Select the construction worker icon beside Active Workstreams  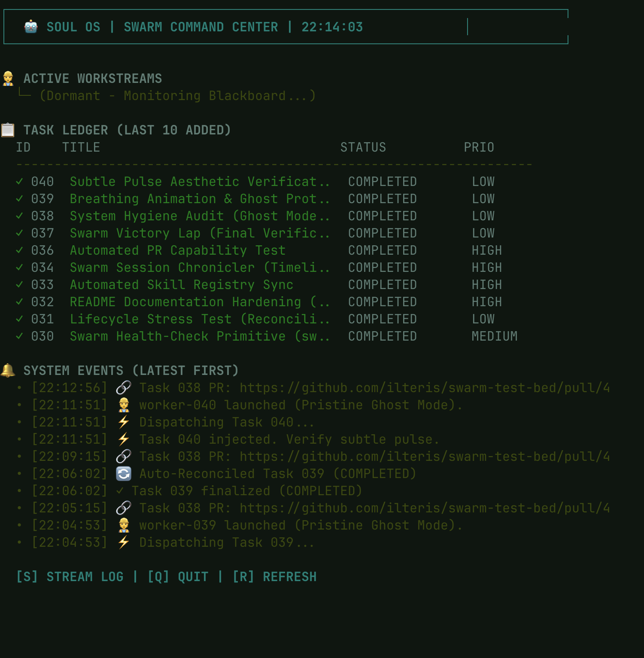[x=8, y=78]
